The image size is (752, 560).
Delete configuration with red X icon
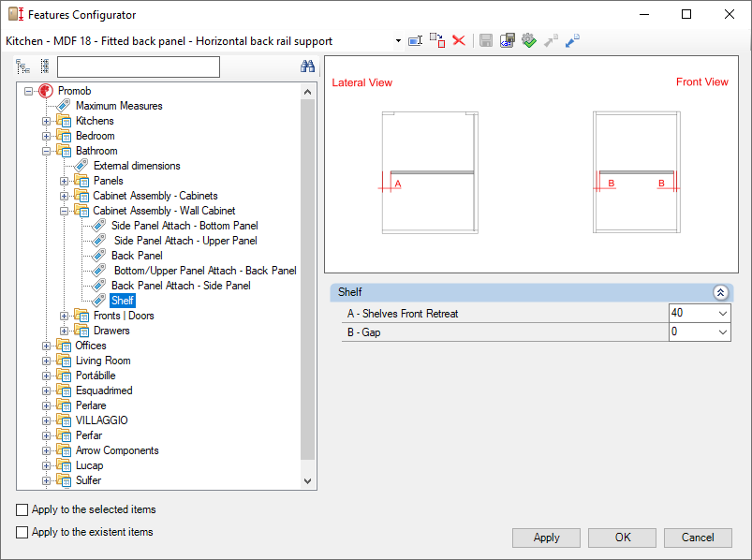[x=459, y=41]
